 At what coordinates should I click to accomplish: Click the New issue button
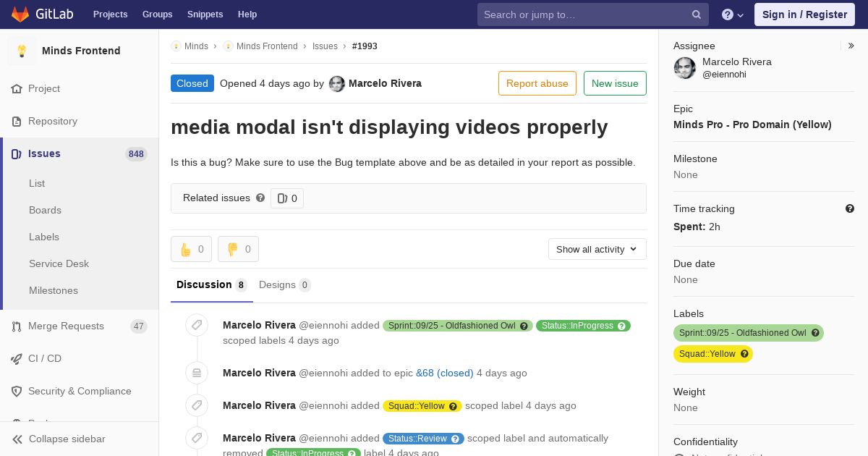(615, 83)
